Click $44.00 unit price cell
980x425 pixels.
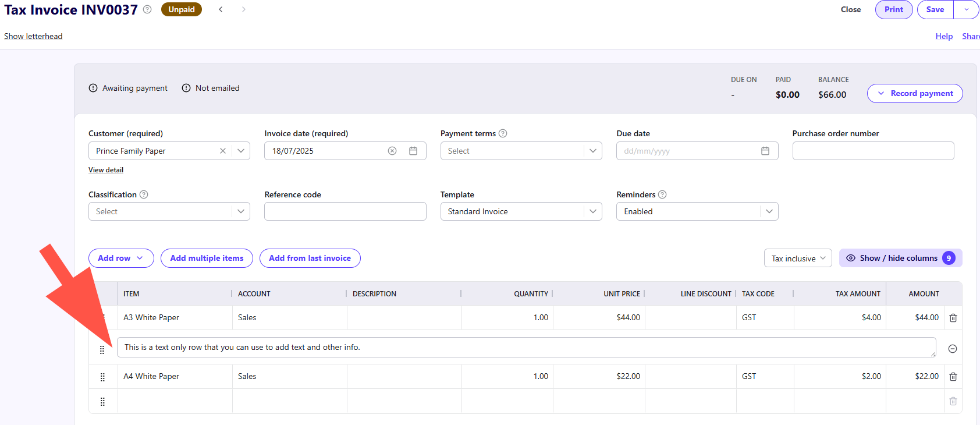pos(599,318)
